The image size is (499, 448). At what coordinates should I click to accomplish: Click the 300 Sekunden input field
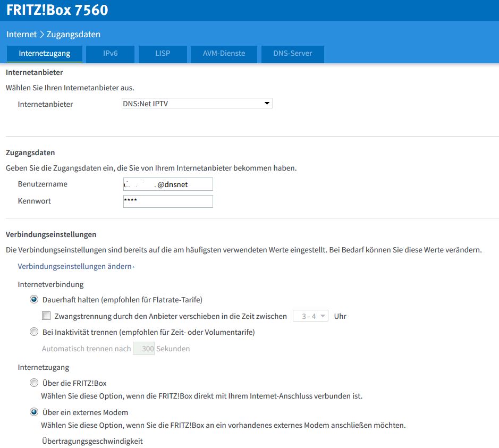[x=143, y=349]
